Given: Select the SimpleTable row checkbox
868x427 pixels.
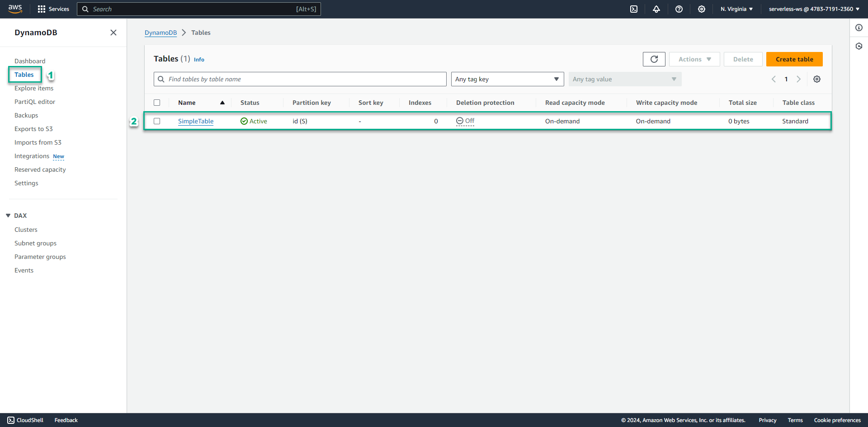Looking at the screenshot, I should [x=157, y=121].
